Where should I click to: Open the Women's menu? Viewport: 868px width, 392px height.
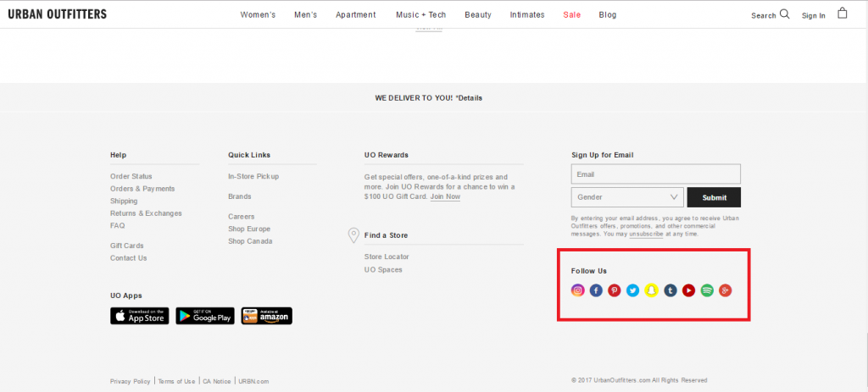[x=258, y=15]
